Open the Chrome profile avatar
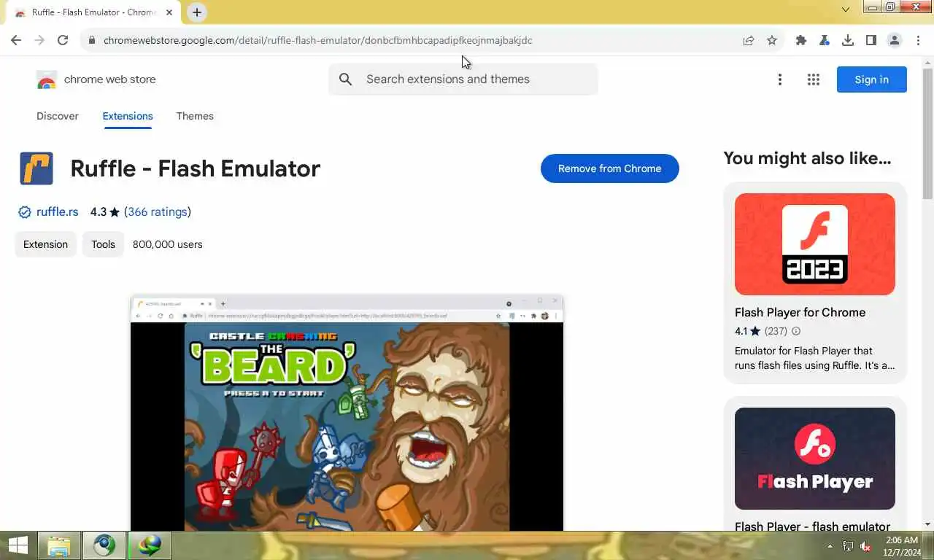Image resolution: width=934 pixels, height=560 pixels. tap(895, 40)
